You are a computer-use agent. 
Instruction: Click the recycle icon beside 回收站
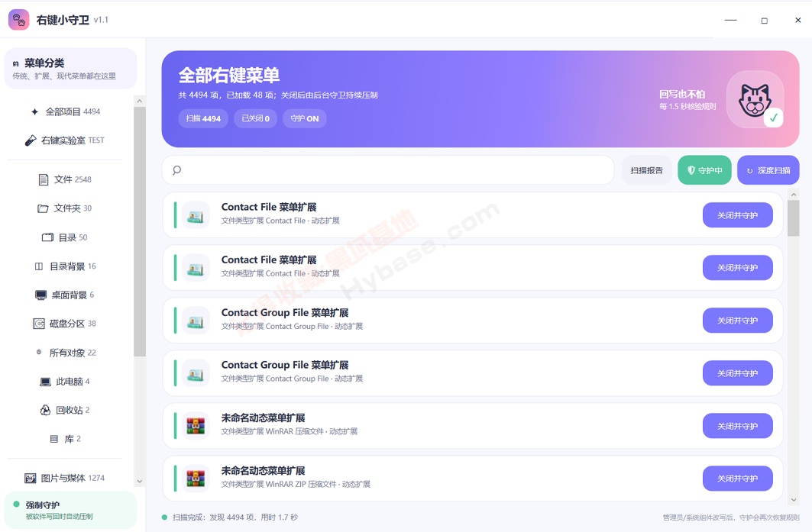(x=46, y=411)
